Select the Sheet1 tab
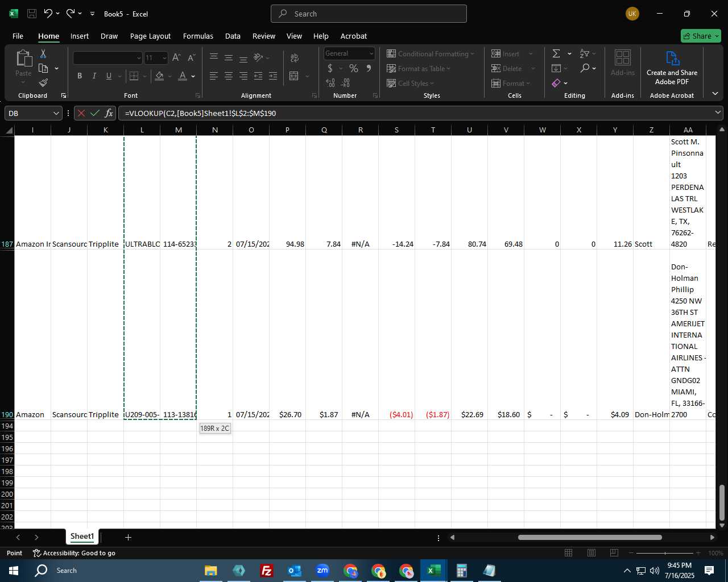The height and width of the screenshot is (582, 728). point(82,537)
